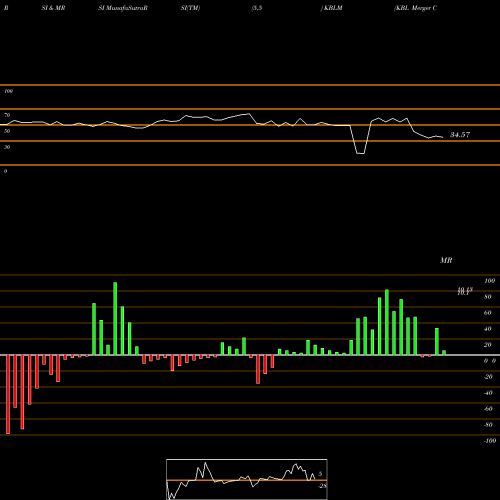This screenshot has width=500, height=500.
Task: Click the 5 label in mini chart
Action: click(320, 474)
